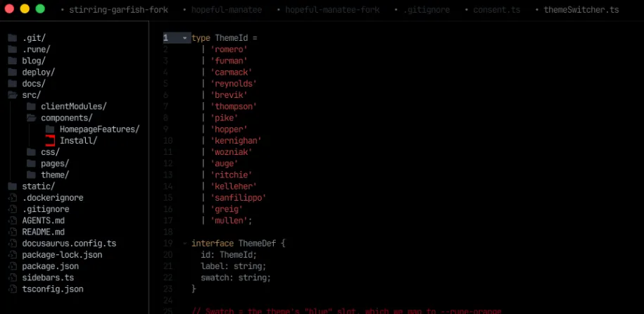Viewport: 644px width, 314px height.
Task: Click the 'kernighan' string in code
Action: tap(236, 141)
